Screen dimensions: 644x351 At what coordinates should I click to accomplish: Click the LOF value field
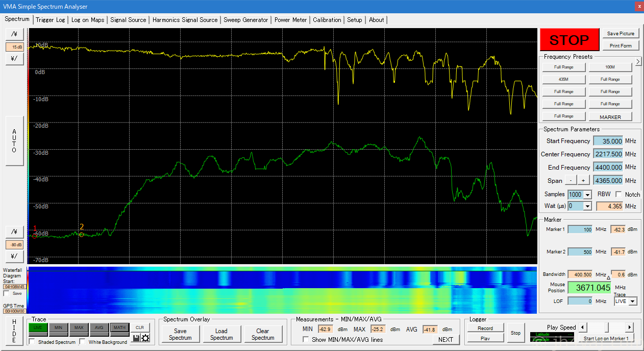580,301
